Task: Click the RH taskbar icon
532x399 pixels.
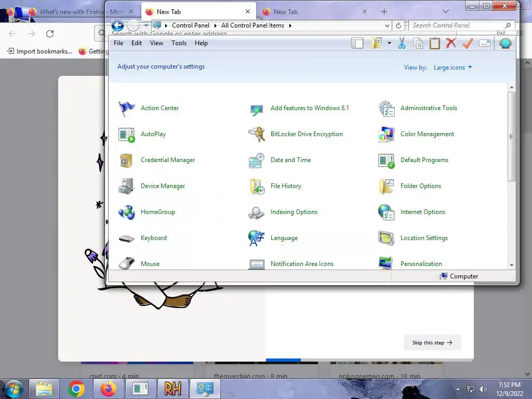Action: (x=172, y=389)
